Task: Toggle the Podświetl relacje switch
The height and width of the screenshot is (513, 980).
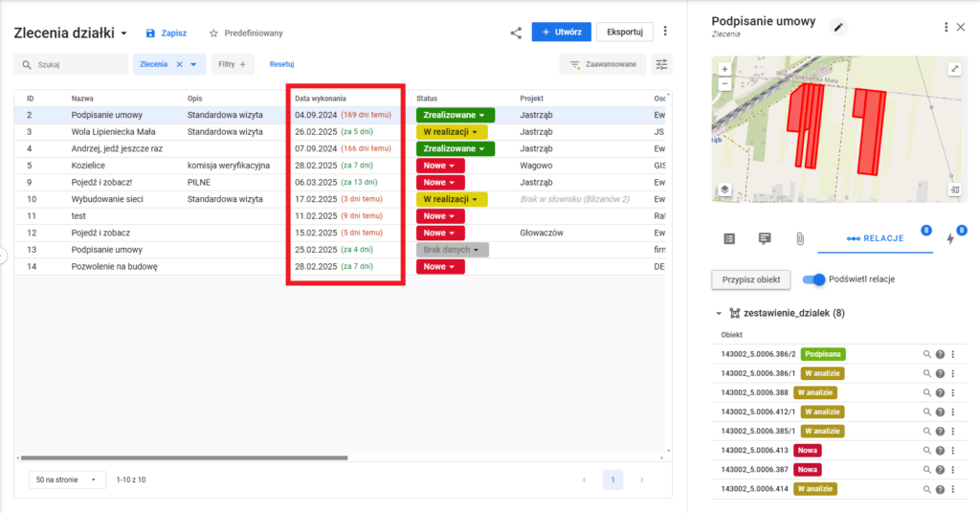Action: coord(814,279)
